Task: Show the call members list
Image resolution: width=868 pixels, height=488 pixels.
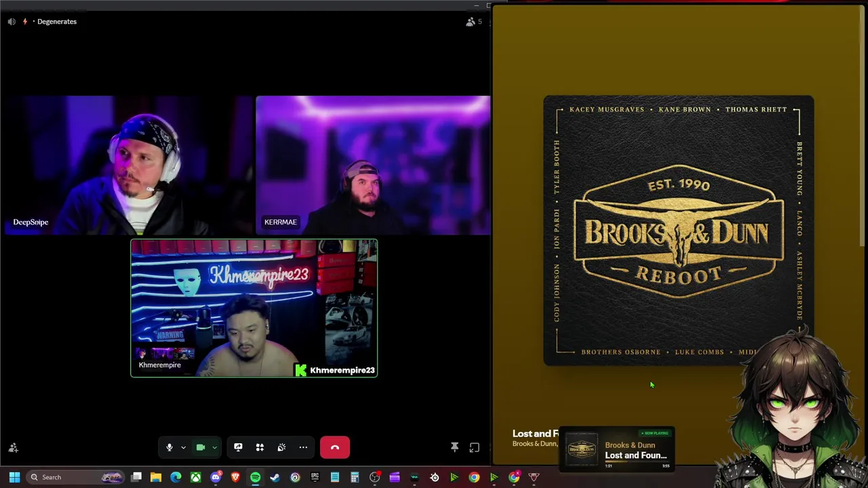Action: 473,22
